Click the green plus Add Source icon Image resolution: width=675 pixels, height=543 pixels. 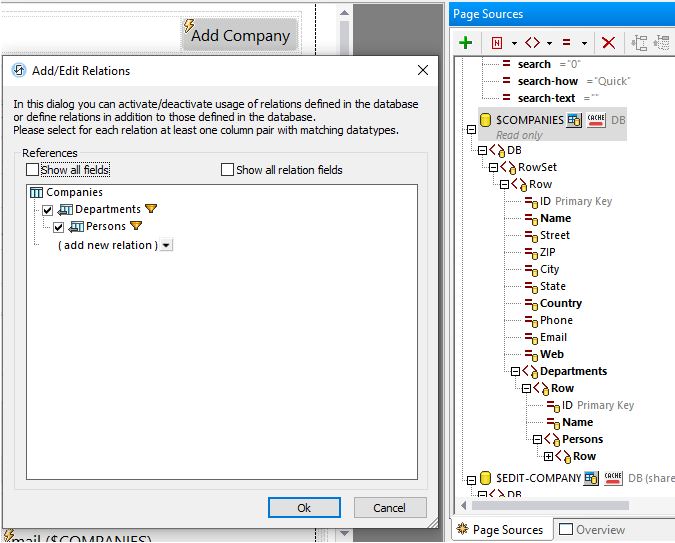(x=465, y=43)
